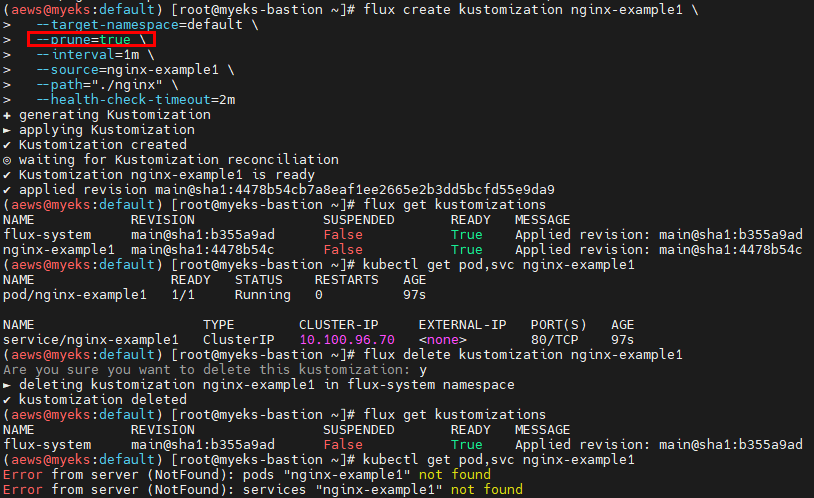Viewport: 814px width, 498px height.
Task: Click the SUSPENDED header in first kustomizations table
Action: point(359,220)
